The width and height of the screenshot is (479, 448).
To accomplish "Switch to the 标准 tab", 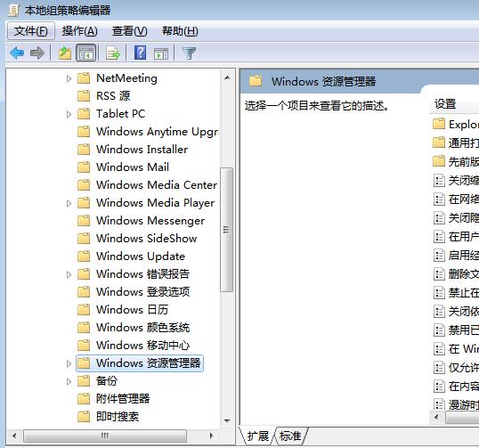I will click(290, 436).
